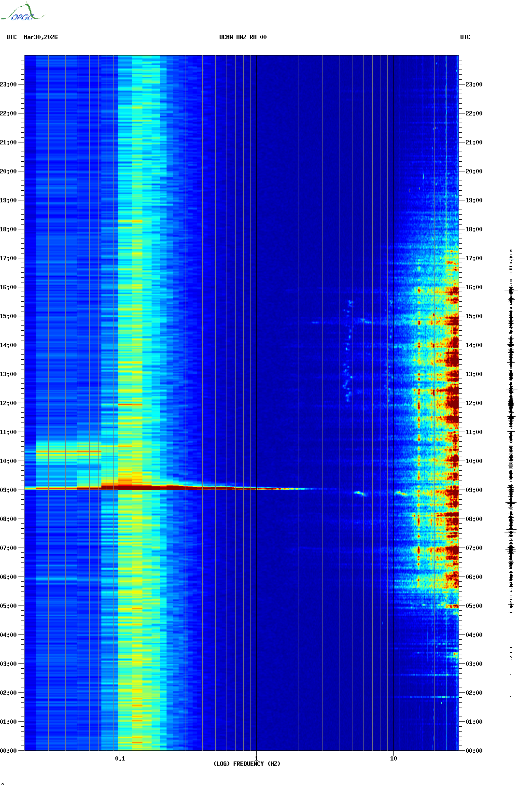Click the 15:00 label on the left axis

(x=8, y=316)
